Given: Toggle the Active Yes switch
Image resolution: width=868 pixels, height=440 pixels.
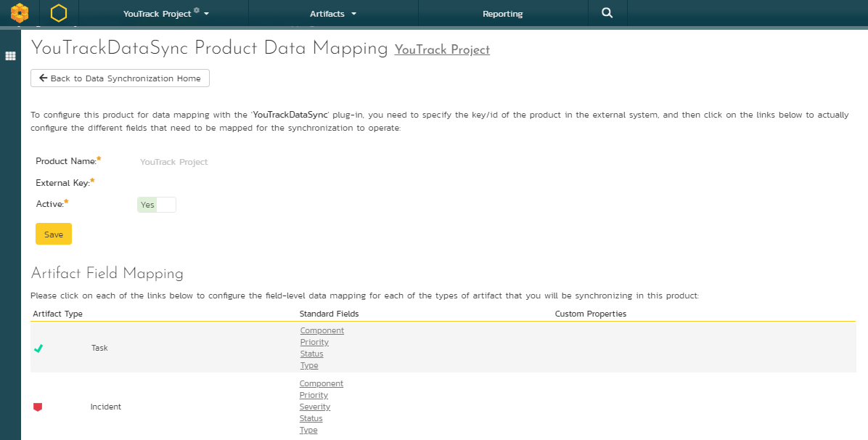Looking at the screenshot, I should click(157, 205).
